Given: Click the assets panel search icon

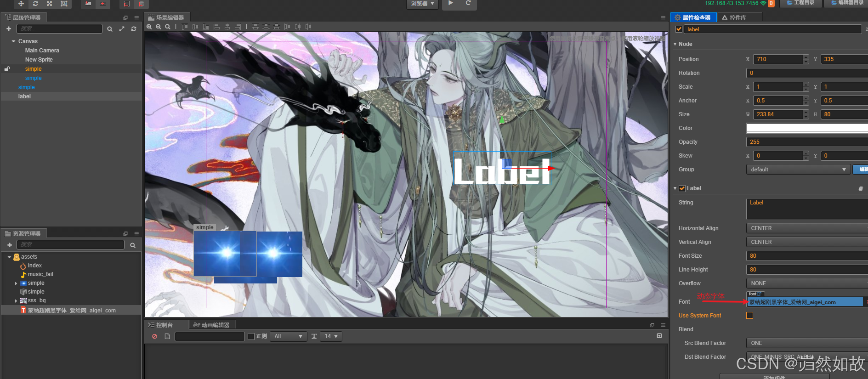Looking at the screenshot, I should tap(133, 245).
